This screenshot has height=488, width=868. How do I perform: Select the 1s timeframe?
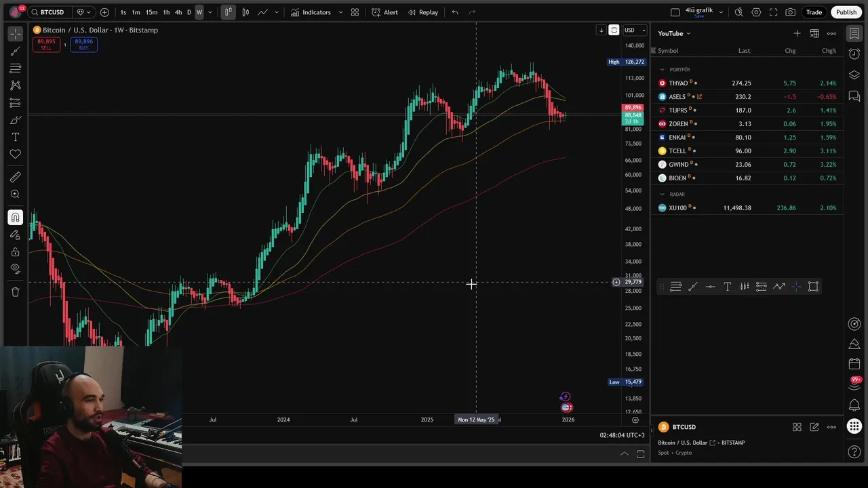click(123, 12)
